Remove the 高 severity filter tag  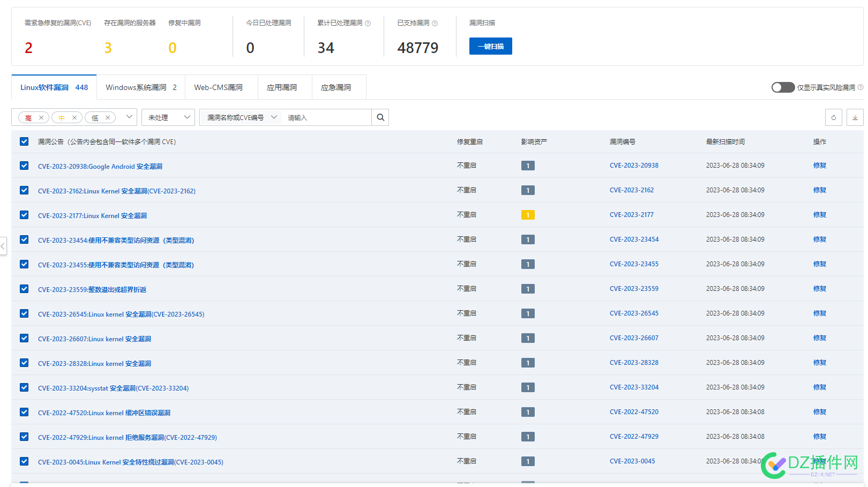click(41, 118)
